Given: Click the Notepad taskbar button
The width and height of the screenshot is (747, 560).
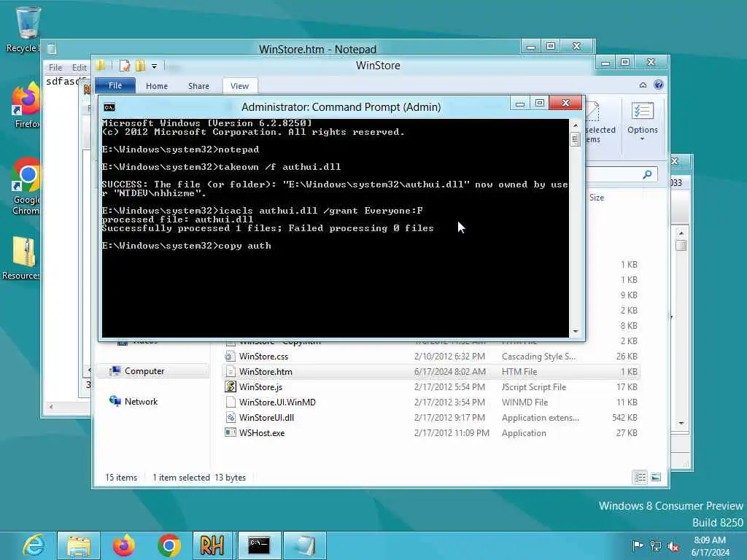Looking at the screenshot, I should coord(305,545).
